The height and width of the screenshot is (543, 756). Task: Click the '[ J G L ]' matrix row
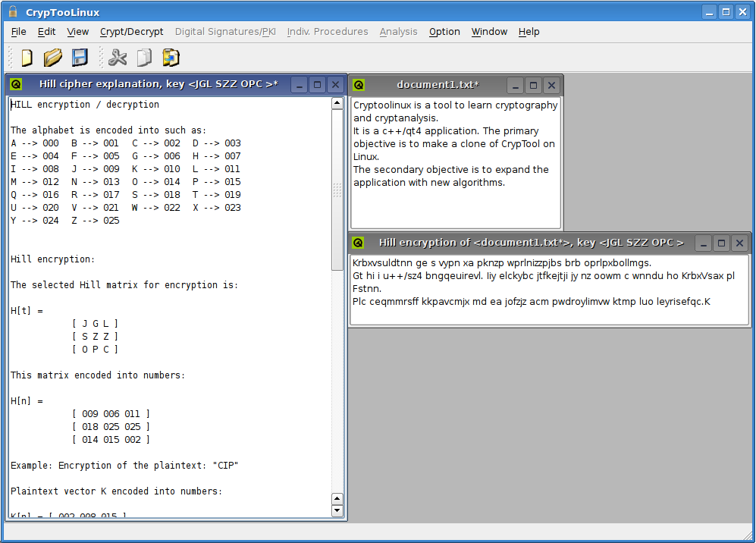(95, 324)
